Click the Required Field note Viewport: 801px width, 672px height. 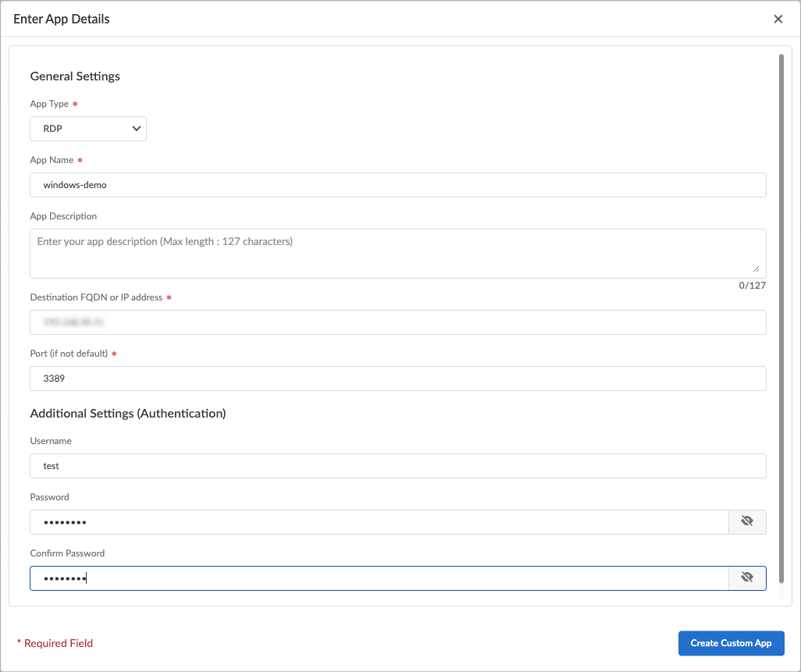coord(58,643)
